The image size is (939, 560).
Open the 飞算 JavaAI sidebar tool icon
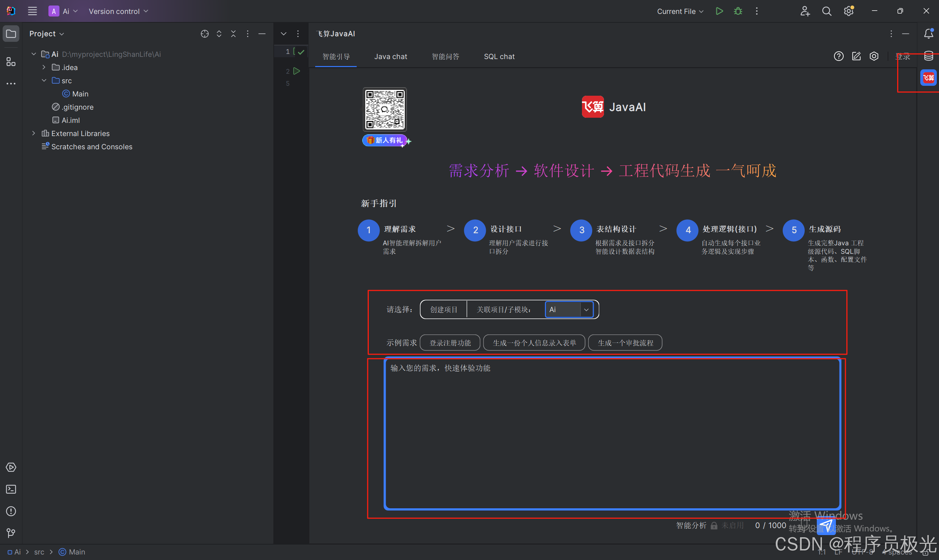click(928, 78)
